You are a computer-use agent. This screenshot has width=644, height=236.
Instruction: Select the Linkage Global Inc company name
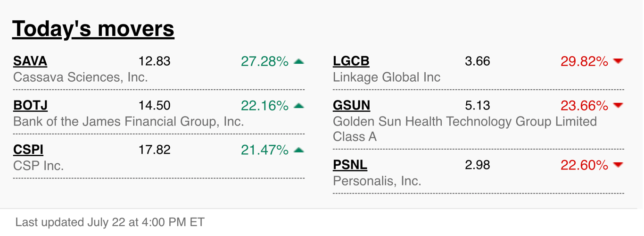tap(387, 77)
